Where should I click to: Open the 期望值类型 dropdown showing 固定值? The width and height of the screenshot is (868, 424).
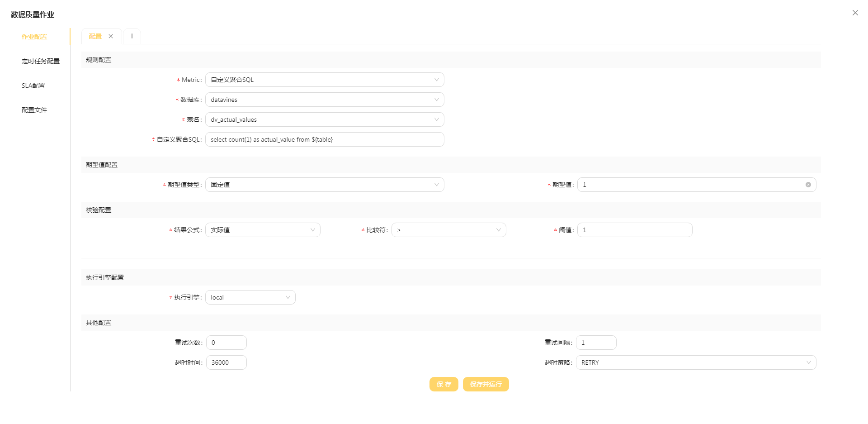(x=325, y=185)
